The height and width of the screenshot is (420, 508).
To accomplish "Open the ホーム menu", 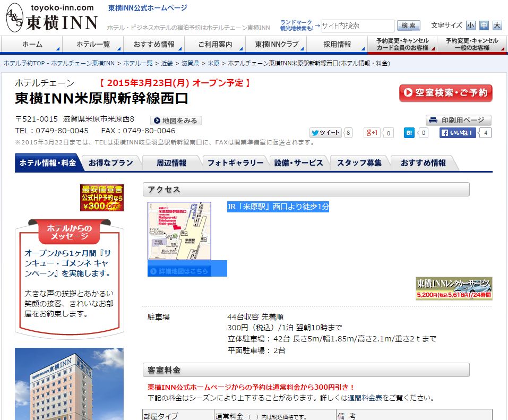I will click(x=32, y=45).
